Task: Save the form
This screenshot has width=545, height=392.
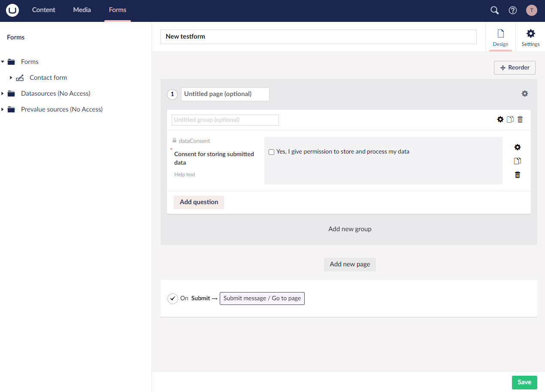Action: pyautogui.click(x=524, y=382)
